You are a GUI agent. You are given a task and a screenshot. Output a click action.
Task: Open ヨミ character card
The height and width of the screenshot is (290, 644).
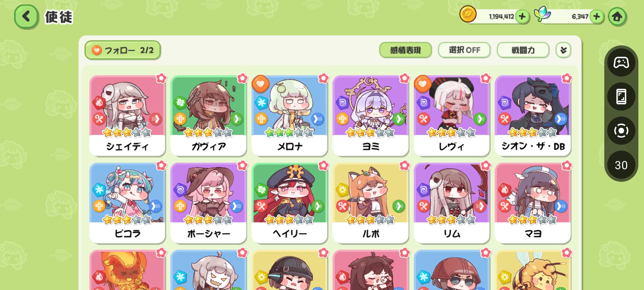pyautogui.click(x=371, y=116)
